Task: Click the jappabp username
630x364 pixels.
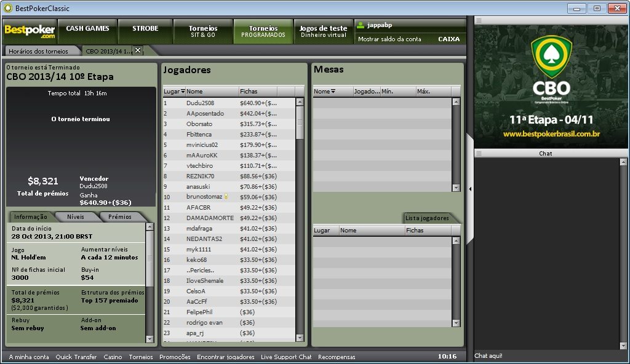Action: point(379,25)
